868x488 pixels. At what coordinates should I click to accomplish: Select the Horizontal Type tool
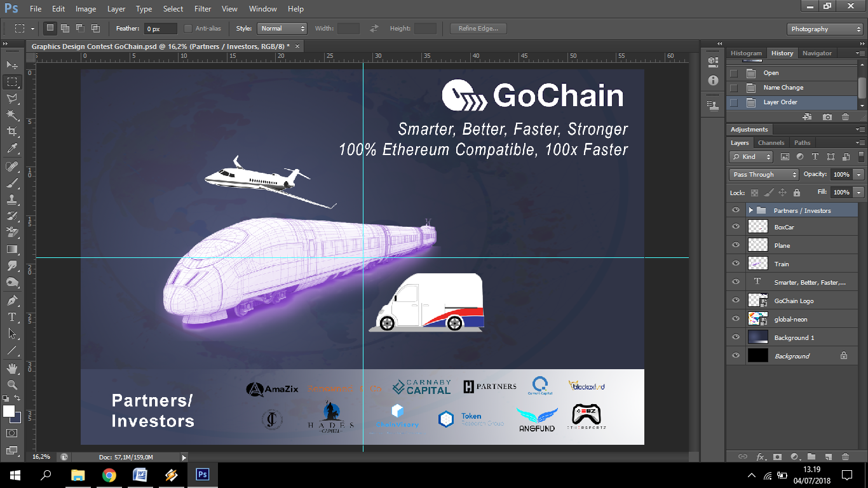point(12,316)
